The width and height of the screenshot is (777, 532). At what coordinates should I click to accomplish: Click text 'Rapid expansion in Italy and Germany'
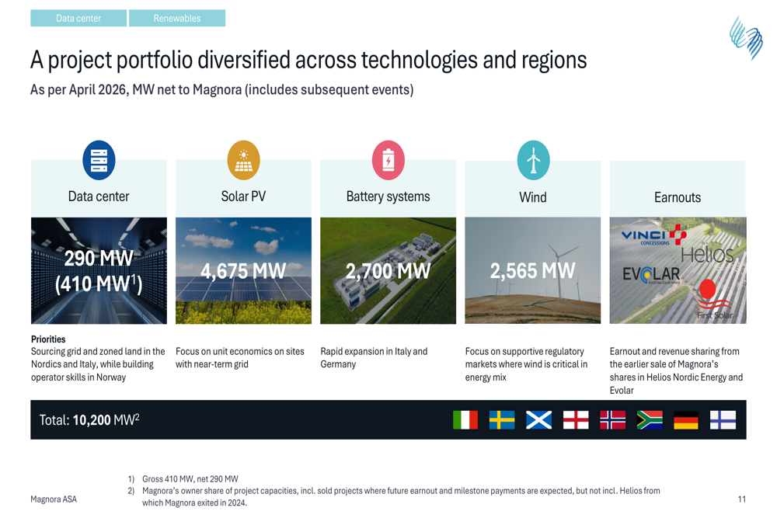pyautogui.click(x=374, y=357)
